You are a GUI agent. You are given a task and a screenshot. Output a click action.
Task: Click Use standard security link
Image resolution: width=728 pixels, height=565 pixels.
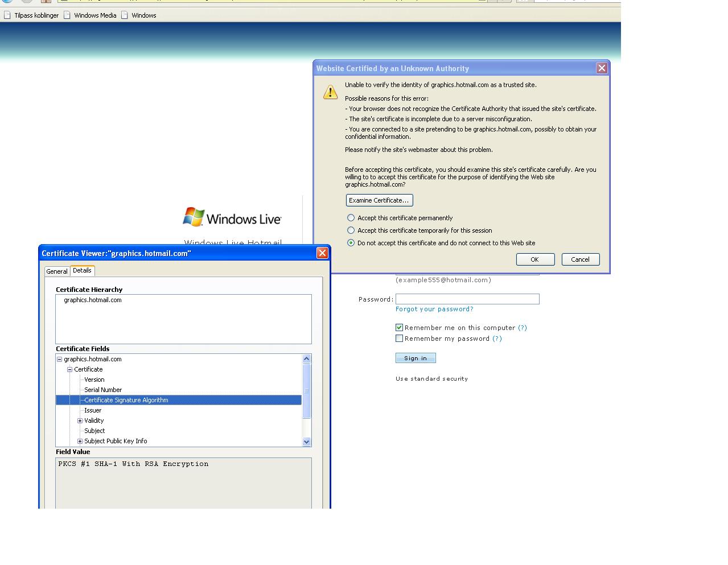[x=431, y=378]
